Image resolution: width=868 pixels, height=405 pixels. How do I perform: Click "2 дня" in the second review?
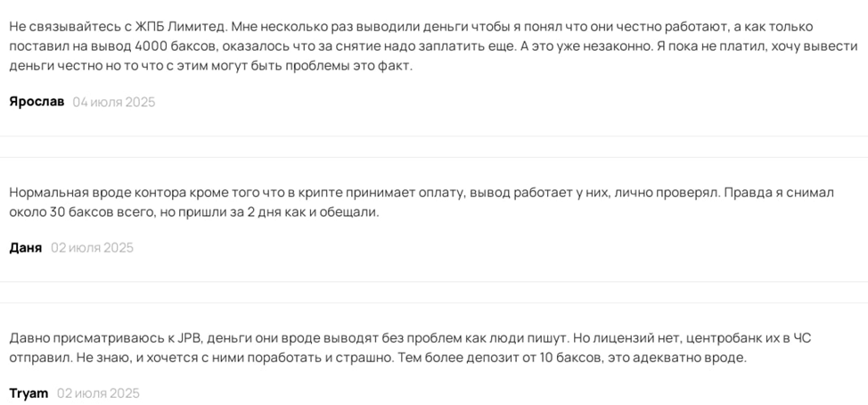tap(263, 211)
